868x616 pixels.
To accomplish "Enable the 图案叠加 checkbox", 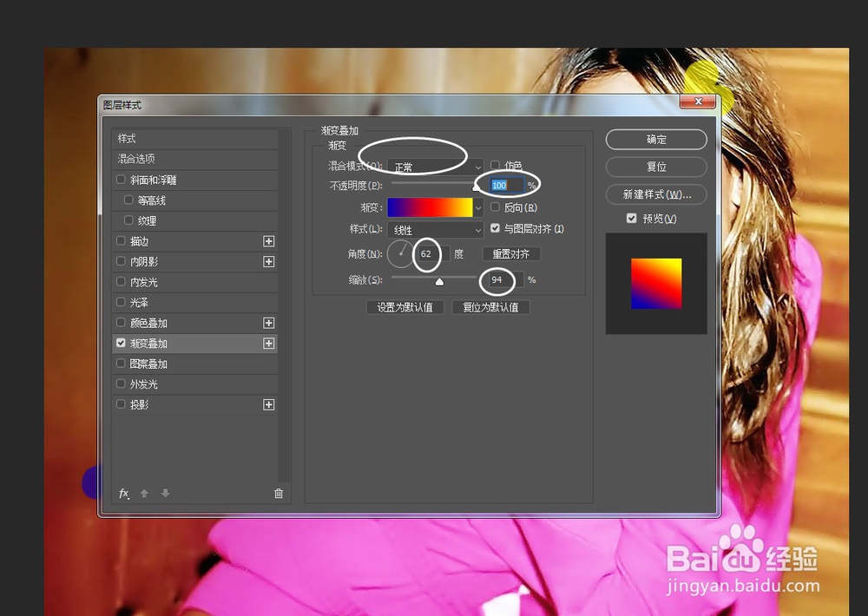I will [121, 364].
